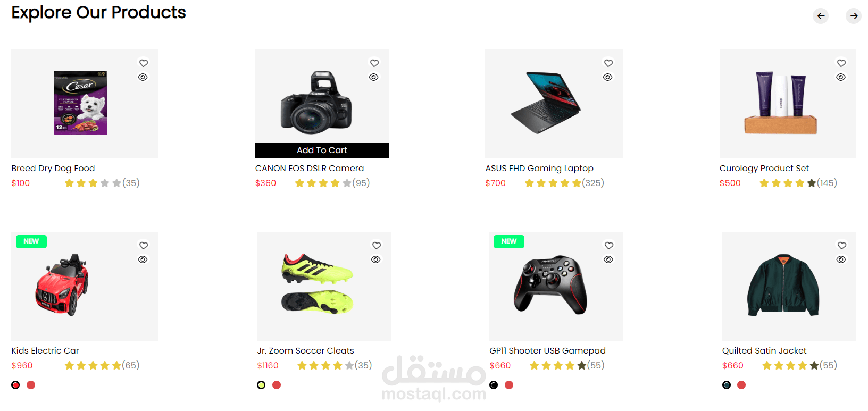The image size is (868, 411).
Task: Click the green satin jacket image
Action: 783,286
